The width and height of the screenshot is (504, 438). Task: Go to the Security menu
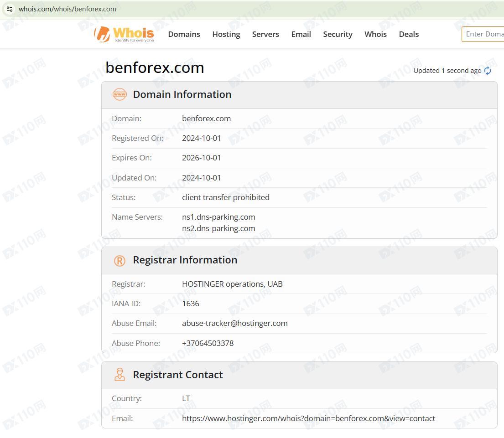(x=338, y=34)
